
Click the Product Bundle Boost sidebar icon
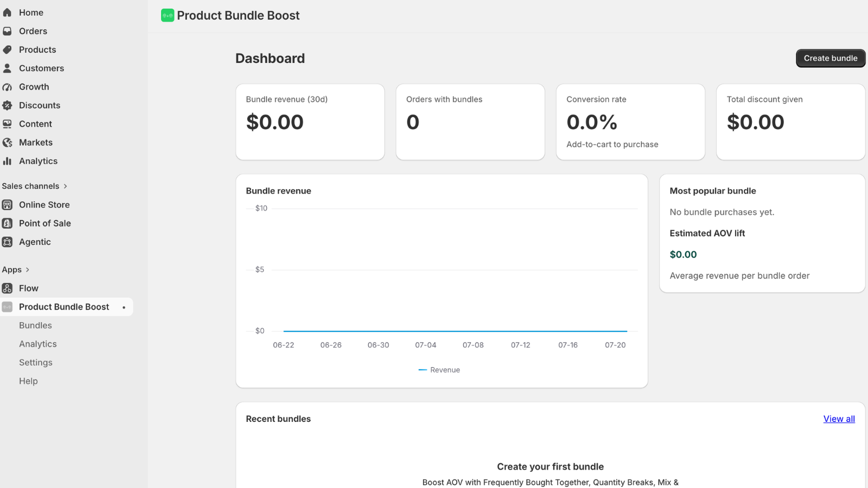[x=7, y=307]
